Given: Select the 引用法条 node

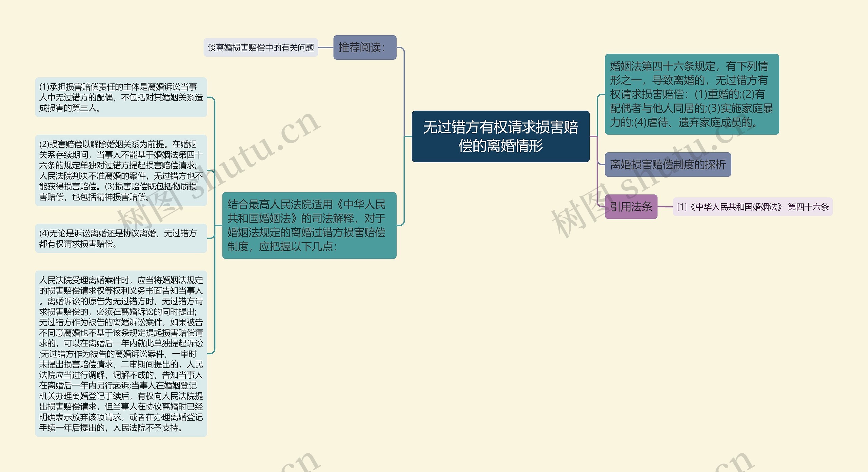Looking at the screenshot, I should (631, 208).
